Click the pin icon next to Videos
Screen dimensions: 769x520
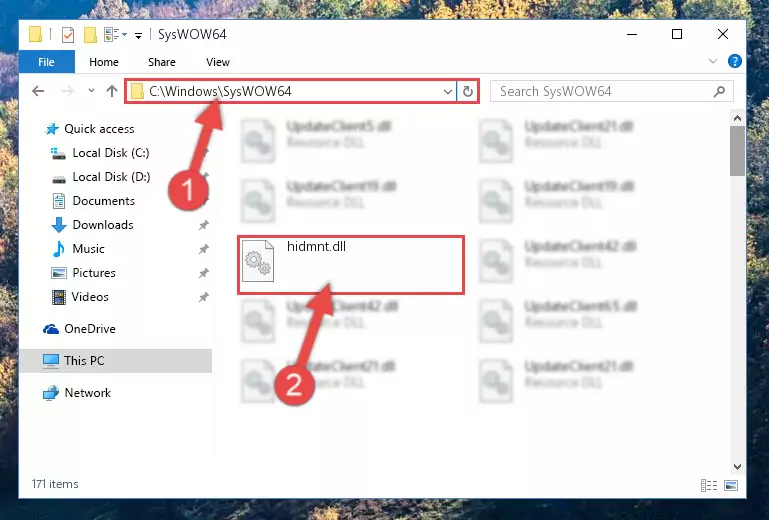point(204,297)
